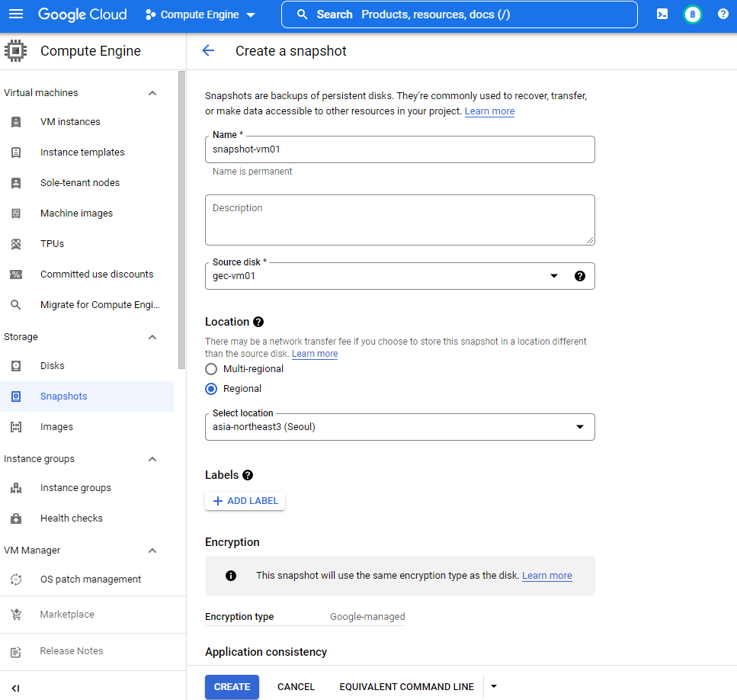Click the Release Notes icon
The height and width of the screenshot is (700, 737).
16,651
